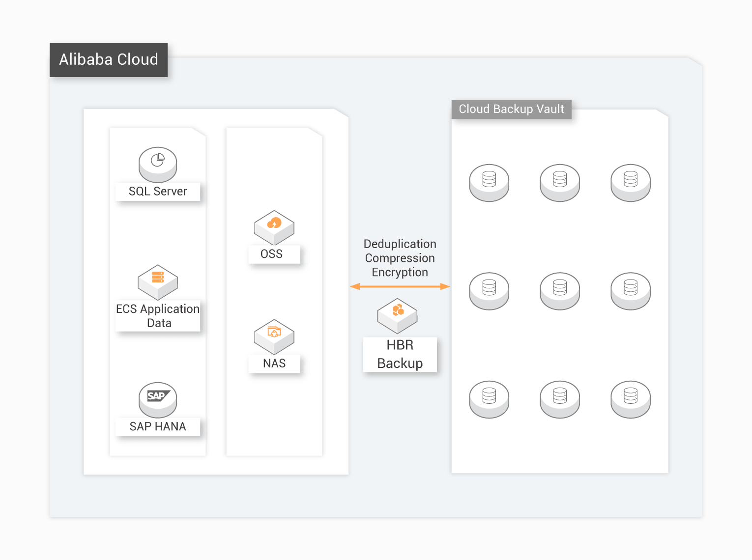Click the "Encryption" text
752x560 pixels.
pyautogui.click(x=400, y=273)
